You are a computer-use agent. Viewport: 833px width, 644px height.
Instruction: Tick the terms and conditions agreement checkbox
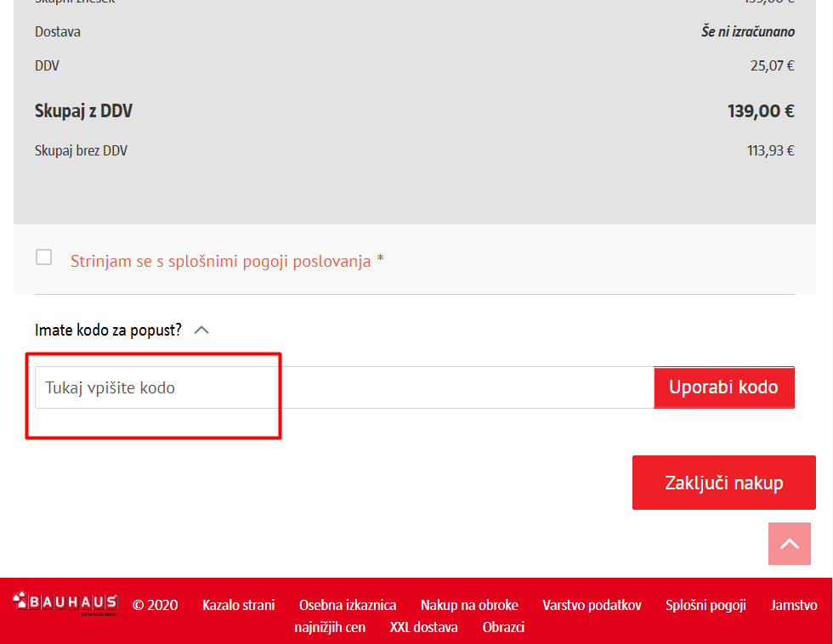point(43,257)
